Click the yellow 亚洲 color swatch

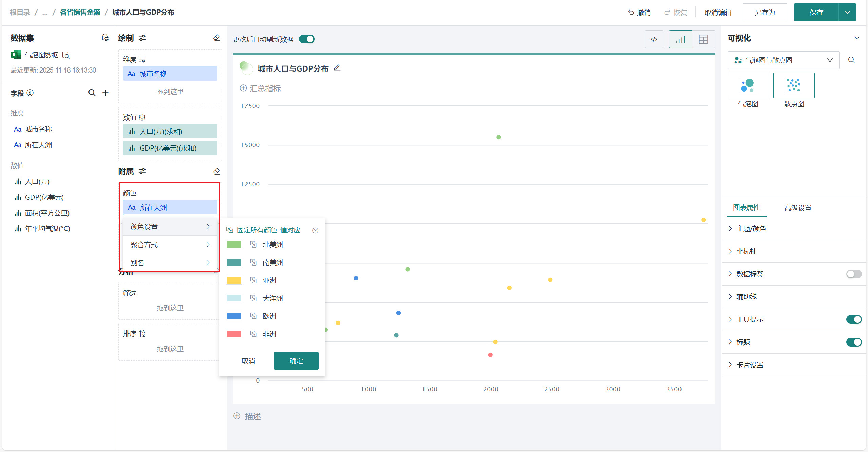pyautogui.click(x=234, y=280)
